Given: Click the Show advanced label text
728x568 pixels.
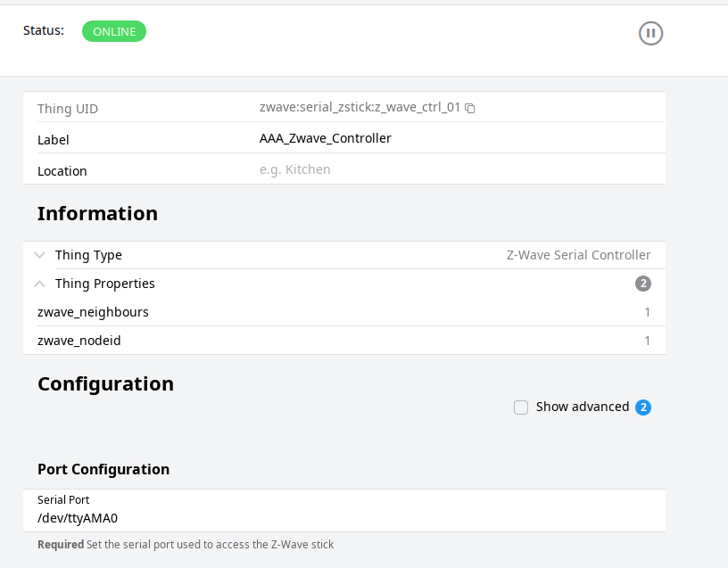Looking at the screenshot, I should (582, 407).
